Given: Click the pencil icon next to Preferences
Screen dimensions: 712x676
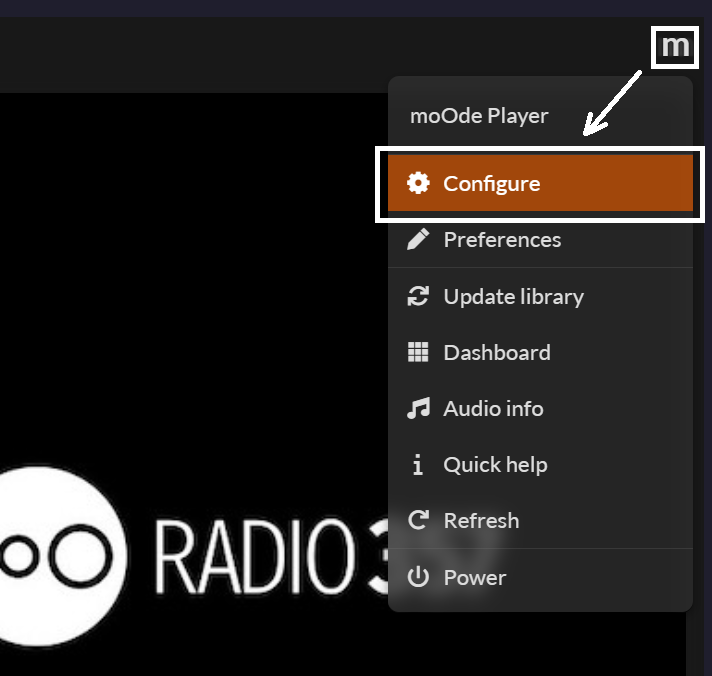Looking at the screenshot, I should [x=418, y=239].
